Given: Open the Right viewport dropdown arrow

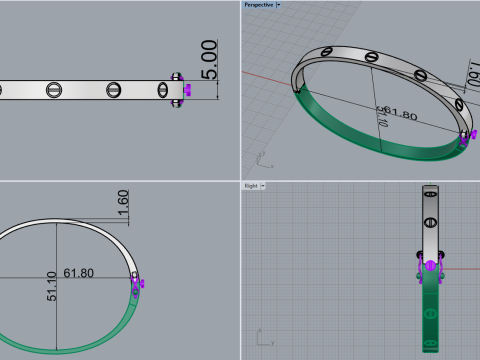Looking at the screenshot, I should click(x=263, y=186).
